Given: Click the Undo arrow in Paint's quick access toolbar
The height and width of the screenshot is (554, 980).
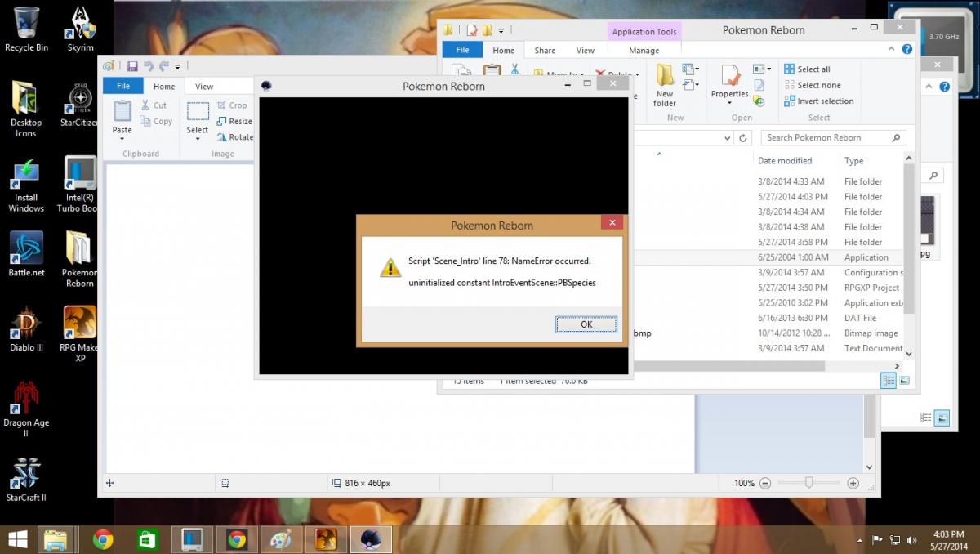Looking at the screenshot, I should pyautogui.click(x=149, y=66).
